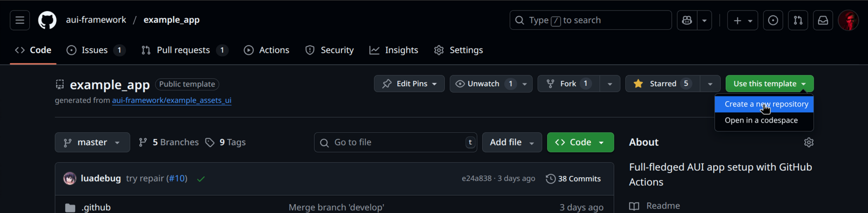Toggle Unwatch for this repository
This screenshot has height=213, width=868.
(x=483, y=84)
